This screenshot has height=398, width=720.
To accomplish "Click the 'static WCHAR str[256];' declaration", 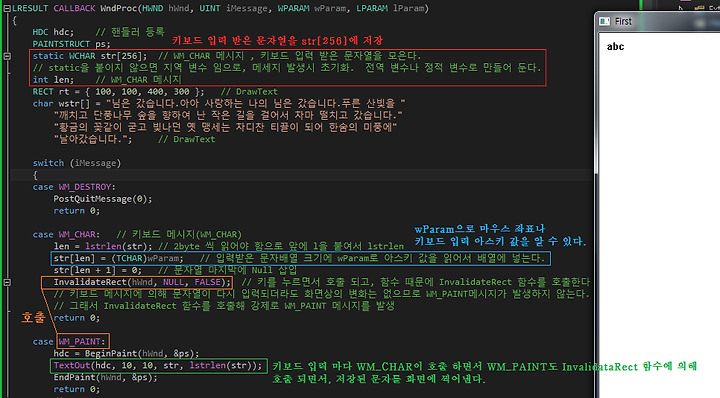I will (x=90, y=56).
